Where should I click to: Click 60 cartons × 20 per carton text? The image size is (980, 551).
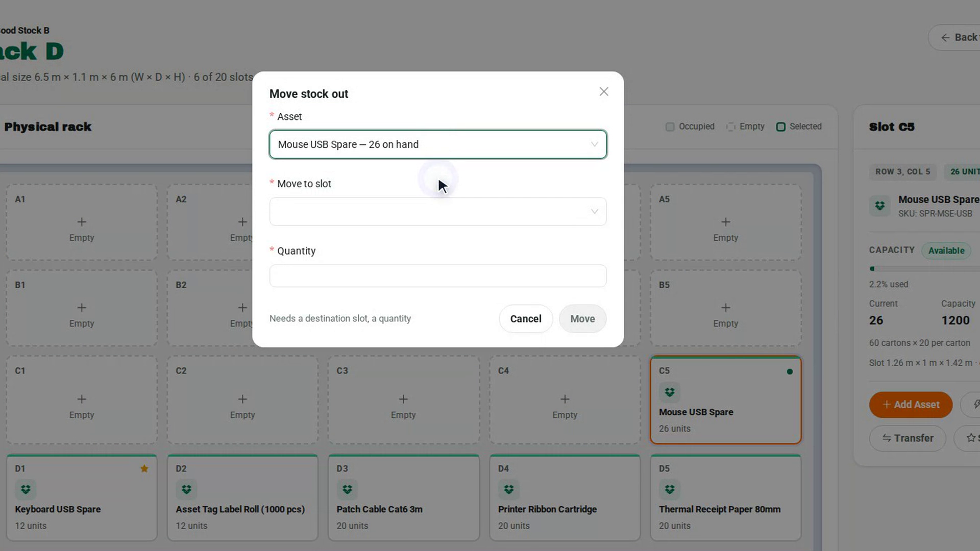point(920,343)
